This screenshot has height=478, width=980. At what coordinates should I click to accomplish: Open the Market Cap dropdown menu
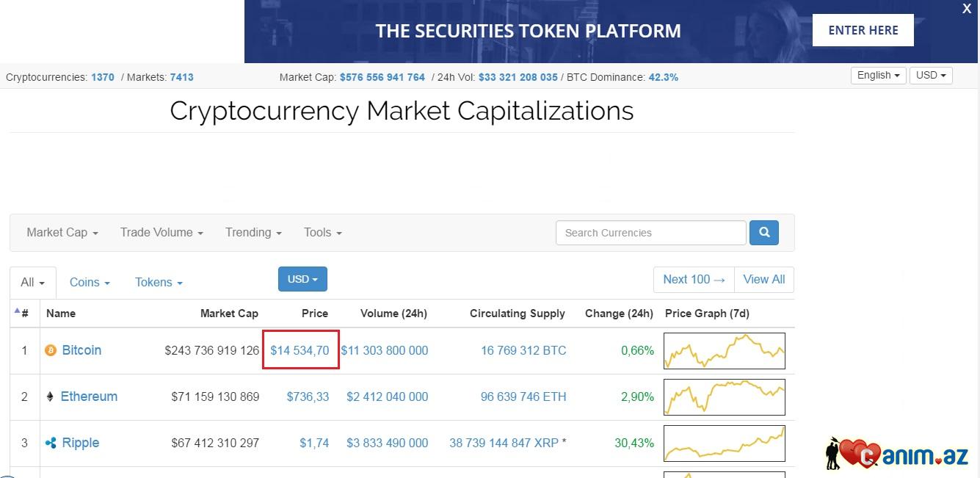coord(62,233)
